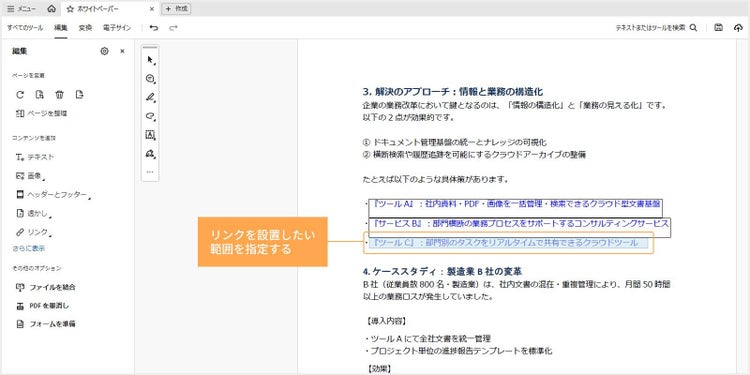Click the さらに表示 link
This screenshot has width=750, height=375.
pos(29,249)
